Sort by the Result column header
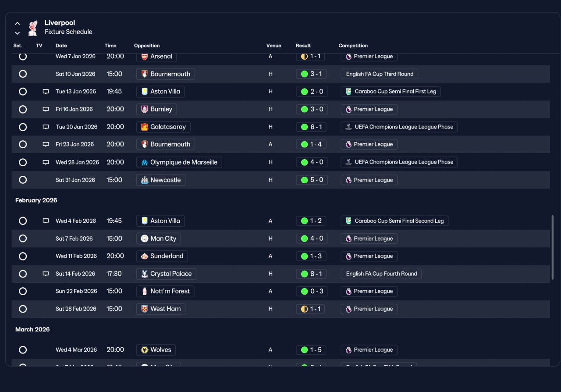The width and height of the screenshot is (561, 392). [x=303, y=46]
